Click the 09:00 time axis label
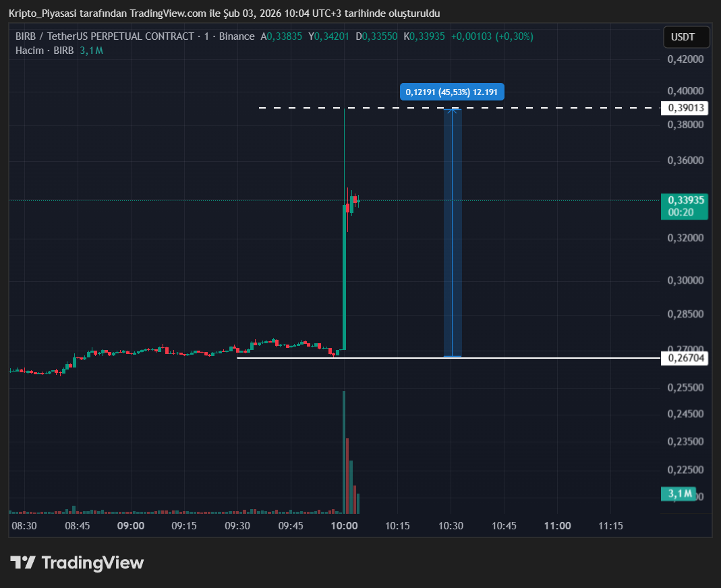 coord(131,526)
